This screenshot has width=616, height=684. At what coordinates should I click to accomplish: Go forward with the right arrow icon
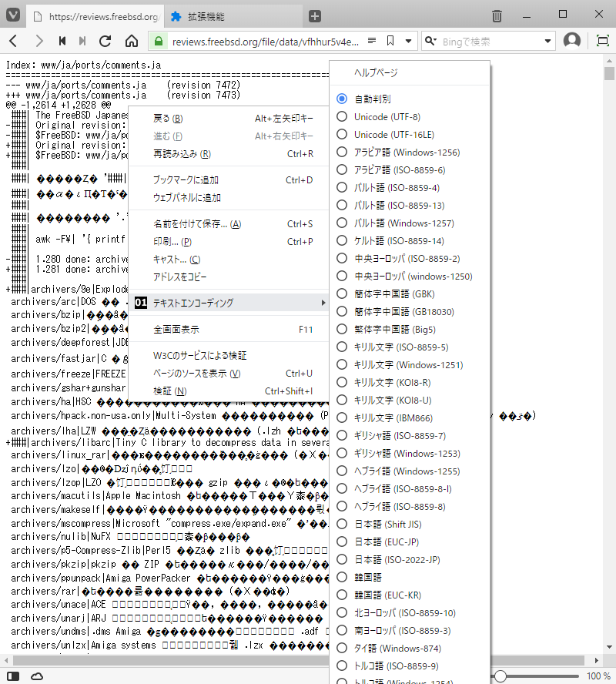click(x=38, y=41)
